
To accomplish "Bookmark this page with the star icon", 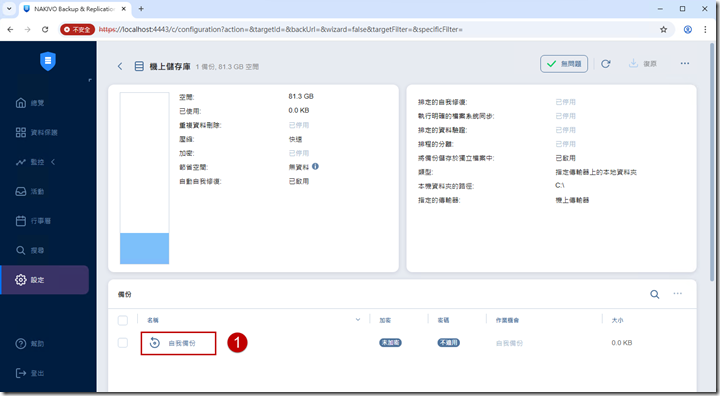I will click(664, 29).
